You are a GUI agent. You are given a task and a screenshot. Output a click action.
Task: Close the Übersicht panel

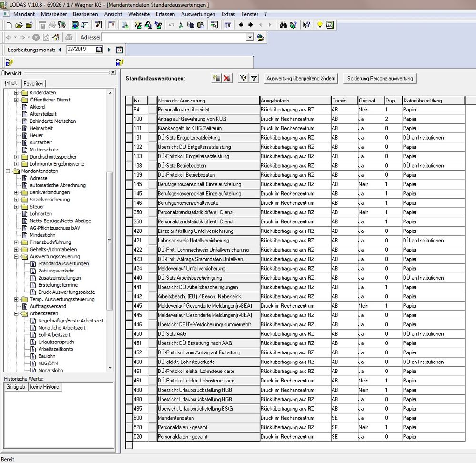tap(113, 73)
